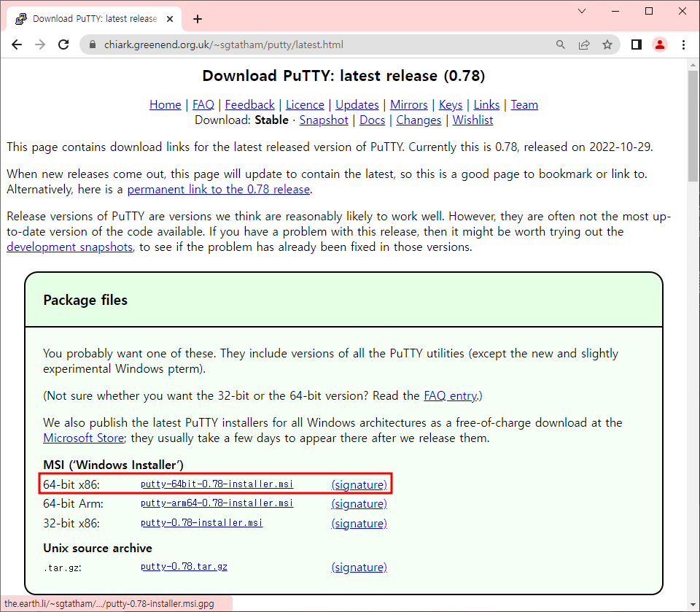Image resolution: width=700 pixels, height=612 pixels.
Task: View the Mirrors page
Action: (409, 104)
